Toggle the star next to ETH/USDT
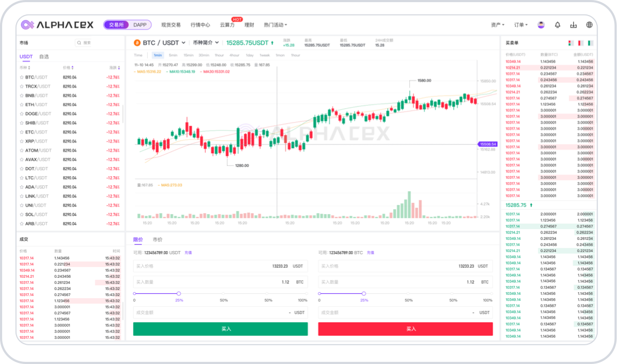617x364 pixels. click(21, 104)
